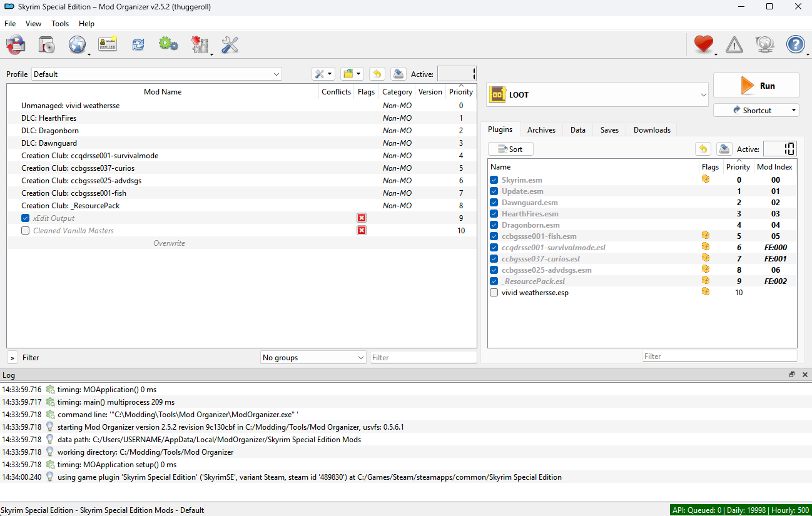Click the Install Mod from archive icon
Viewport: 812px width, 516px height.
click(x=48, y=44)
